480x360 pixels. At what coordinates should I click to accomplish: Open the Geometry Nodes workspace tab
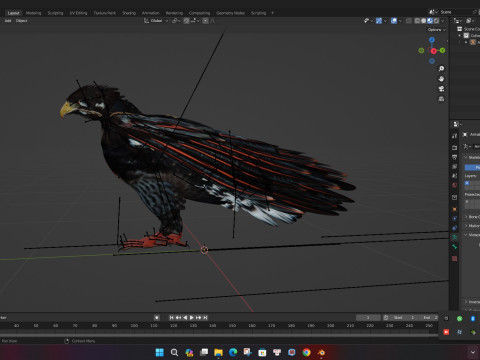[230, 13]
